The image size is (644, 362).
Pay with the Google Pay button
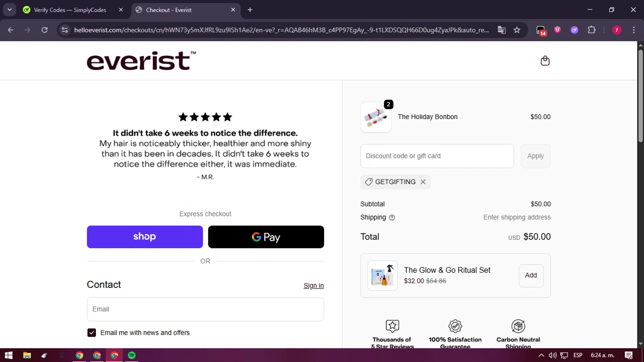point(266,237)
